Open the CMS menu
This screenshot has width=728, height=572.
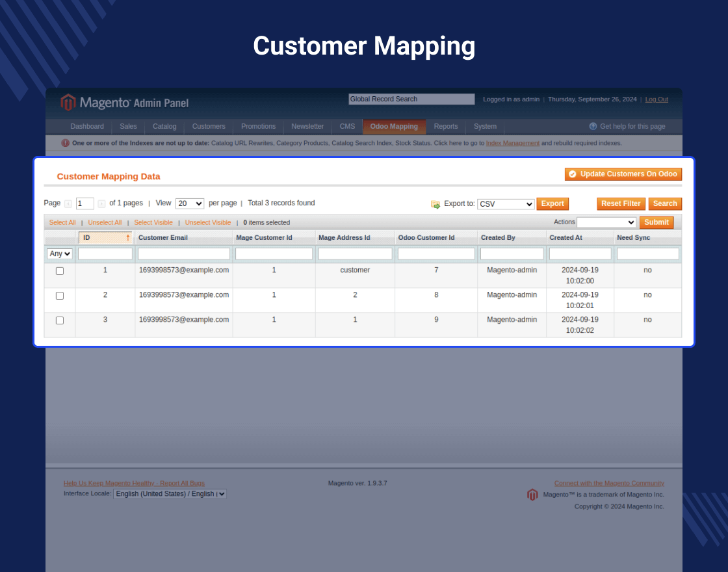[x=347, y=126]
